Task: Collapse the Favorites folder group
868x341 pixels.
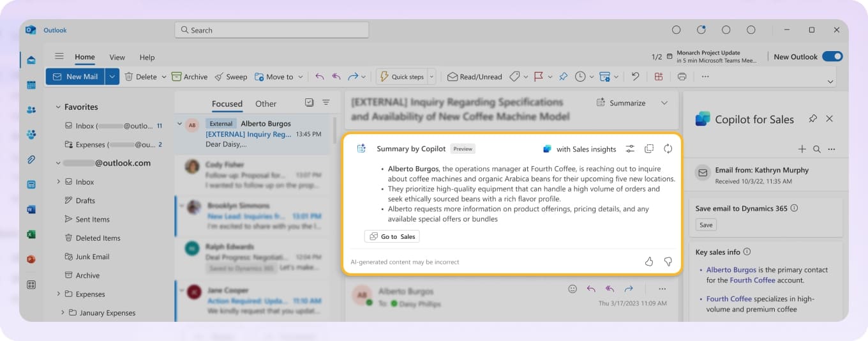Action: [x=58, y=107]
